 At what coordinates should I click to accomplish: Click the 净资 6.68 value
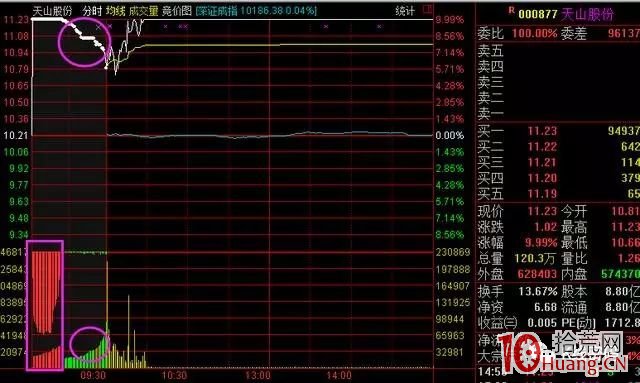pos(546,307)
